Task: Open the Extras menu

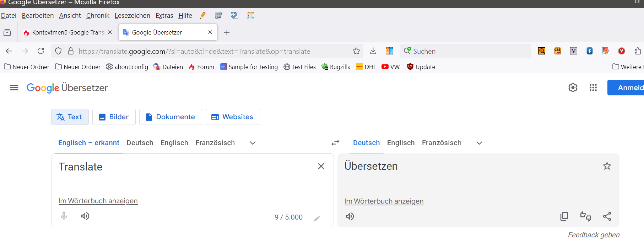Action: [164, 15]
